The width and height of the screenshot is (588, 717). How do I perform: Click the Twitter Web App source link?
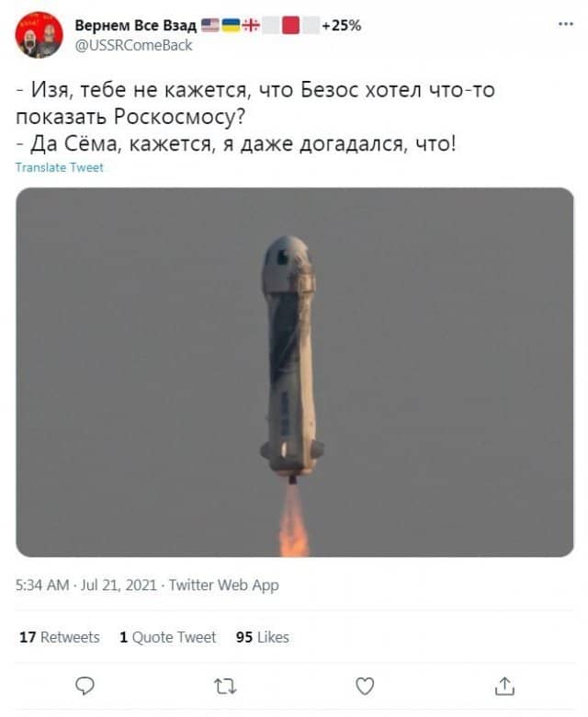(224, 585)
